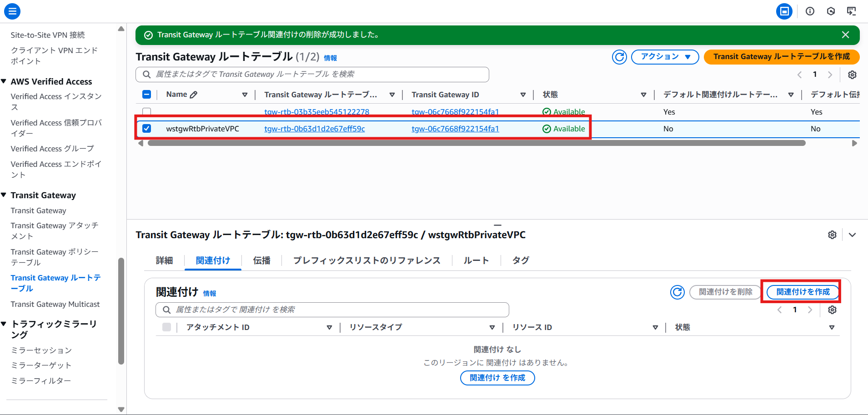868x415 pixels.
Task: Open 情報 link beside route table heading
Action: click(x=331, y=58)
